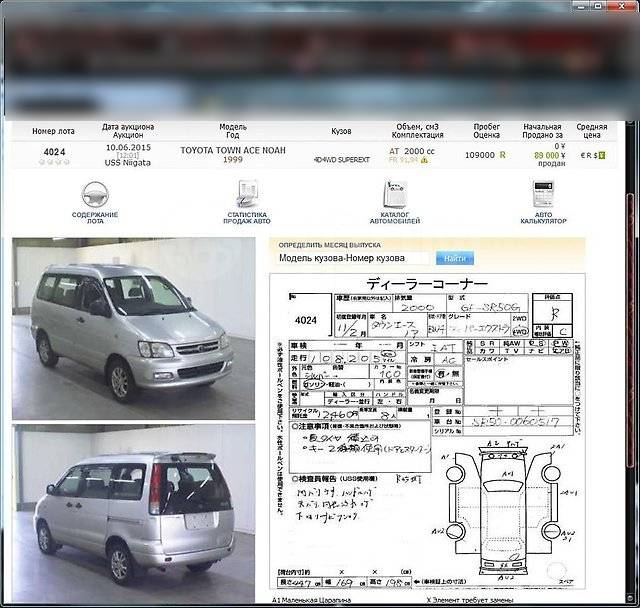This screenshot has width=640, height=608.
Task: Click the 4D4WD SUPEREXT body text
Action: tap(342, 160)
